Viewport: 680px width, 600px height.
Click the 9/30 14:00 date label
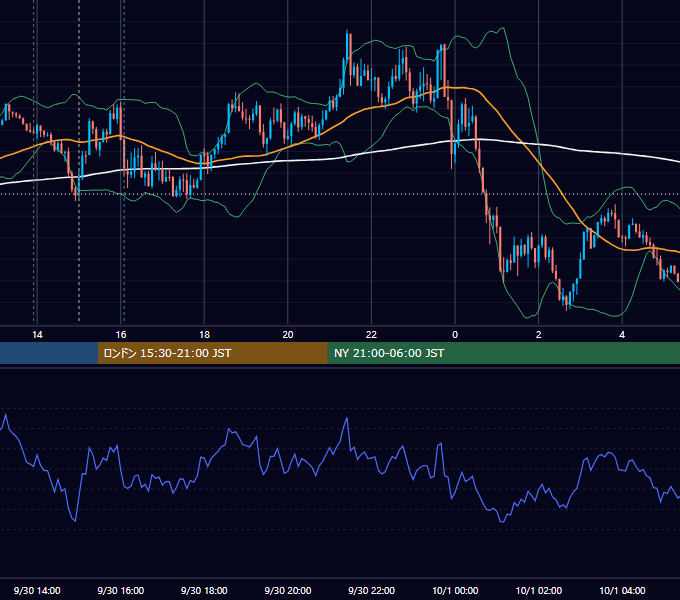37,590
